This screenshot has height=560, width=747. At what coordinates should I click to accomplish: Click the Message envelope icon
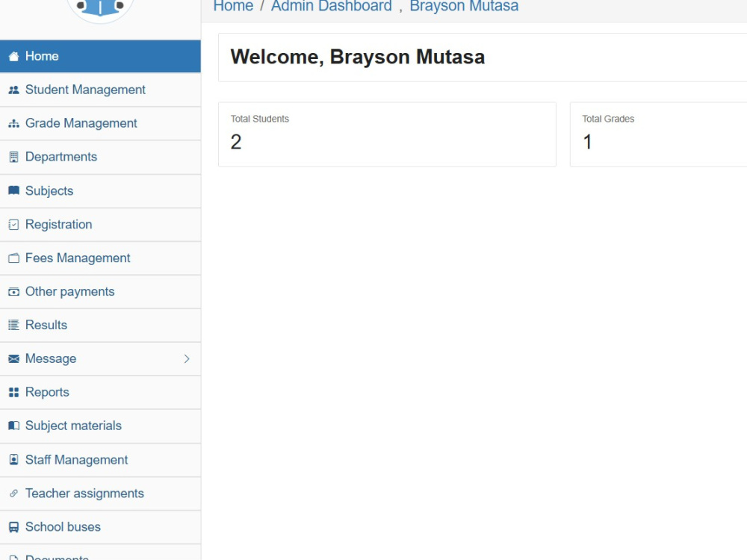click(13, 358)
